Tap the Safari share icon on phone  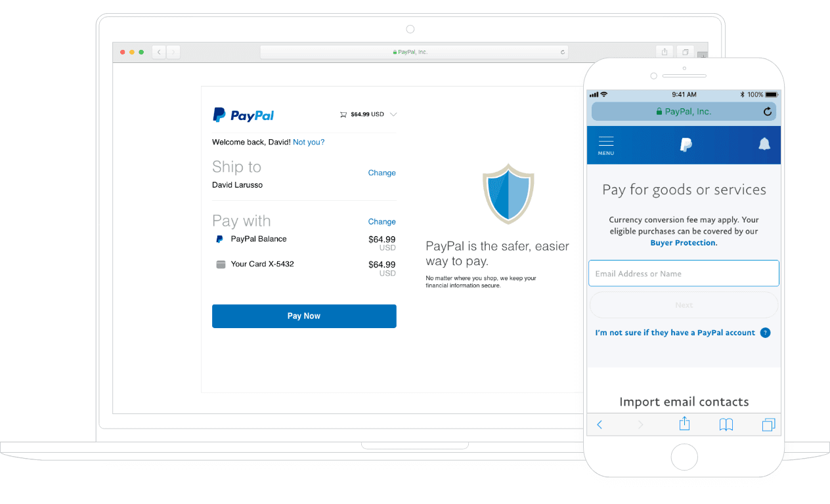pos(684,424)
